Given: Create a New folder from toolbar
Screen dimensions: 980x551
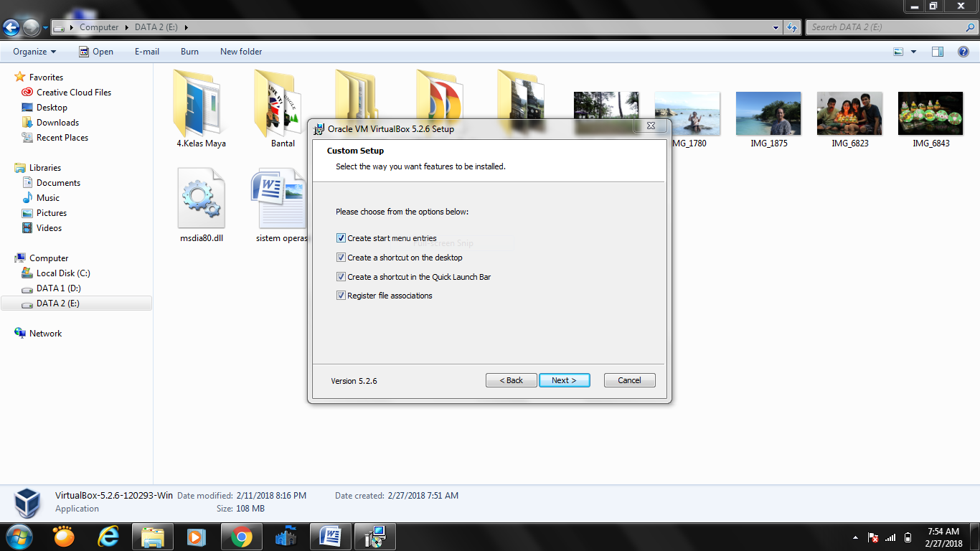Looking at the screenshot, I should 241,52.
